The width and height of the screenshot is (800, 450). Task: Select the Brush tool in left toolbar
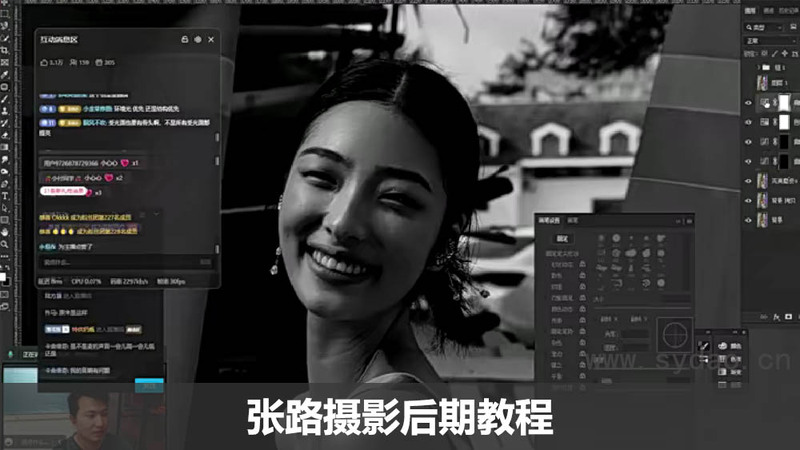5,99
